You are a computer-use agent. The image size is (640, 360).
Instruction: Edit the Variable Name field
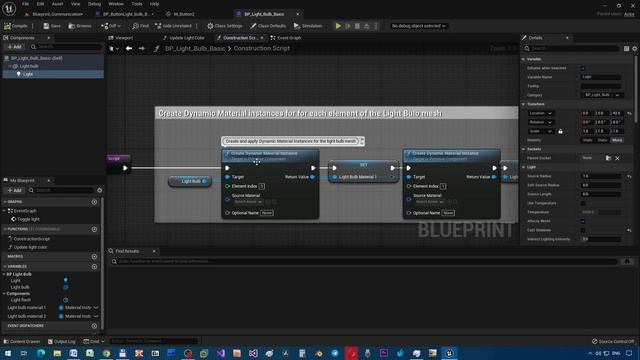click(x=601, y=77)
